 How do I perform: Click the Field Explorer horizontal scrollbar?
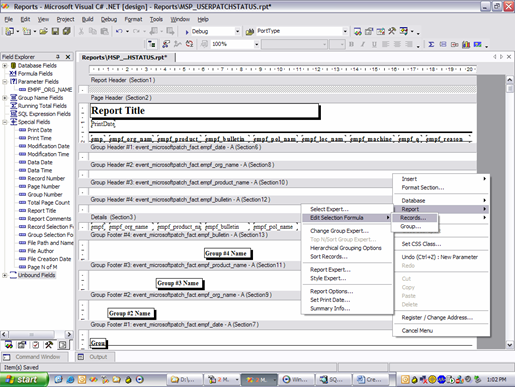37,334
